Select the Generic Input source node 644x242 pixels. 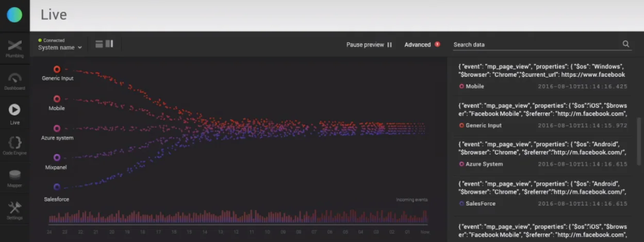pos(57,70)
